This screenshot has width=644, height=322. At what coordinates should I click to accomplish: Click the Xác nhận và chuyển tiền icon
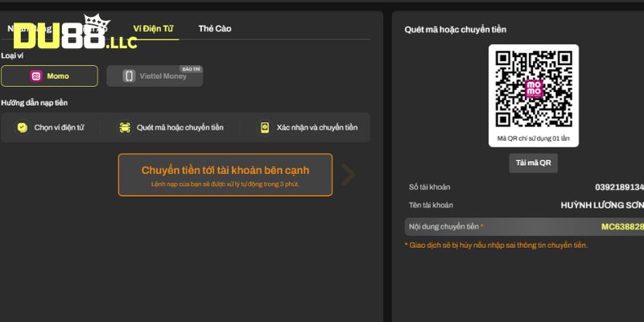point(265,128)
